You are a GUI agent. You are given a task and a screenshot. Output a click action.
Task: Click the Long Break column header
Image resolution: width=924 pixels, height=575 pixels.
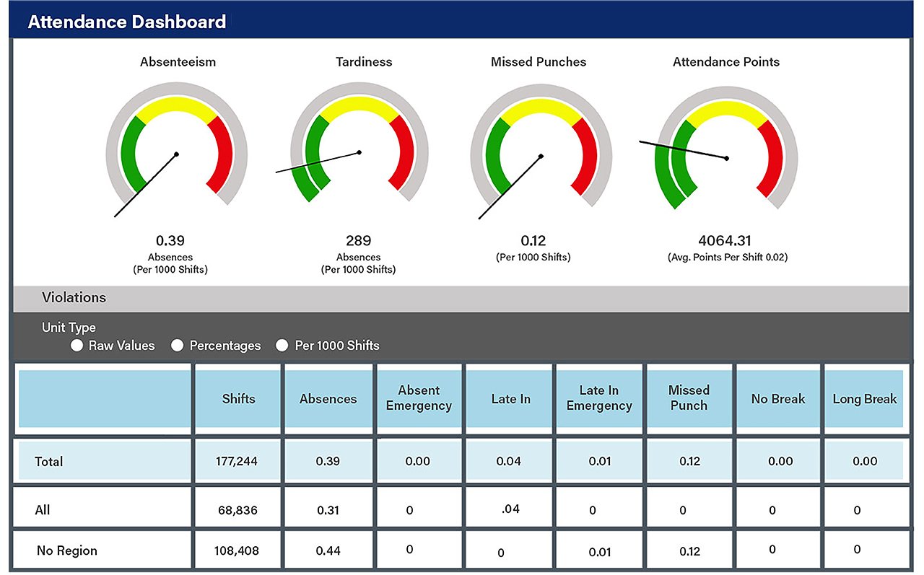(x=864, y=399)
